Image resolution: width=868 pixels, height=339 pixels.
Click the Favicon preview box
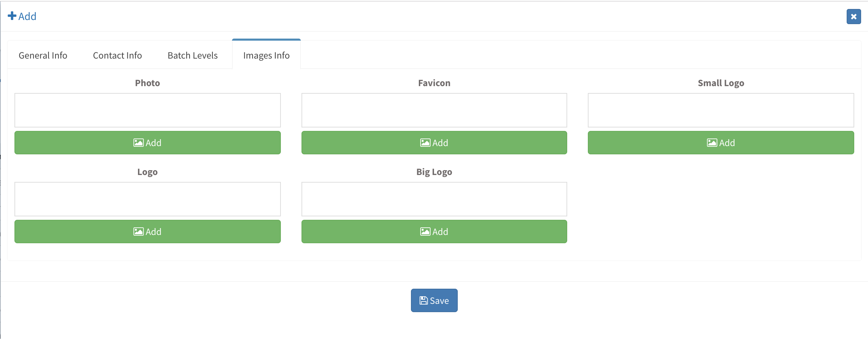point(434,110)
